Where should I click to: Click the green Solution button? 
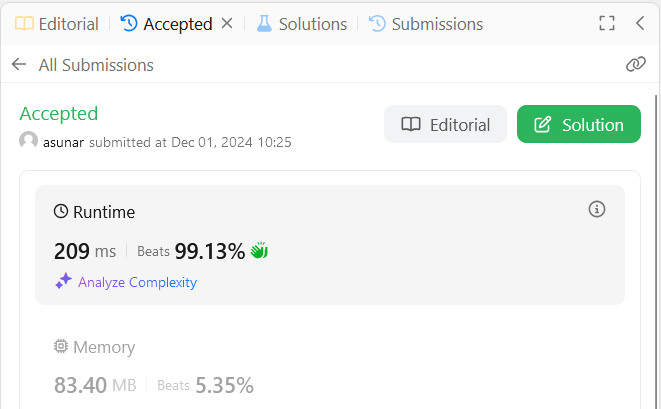click(x=579, y=125)
